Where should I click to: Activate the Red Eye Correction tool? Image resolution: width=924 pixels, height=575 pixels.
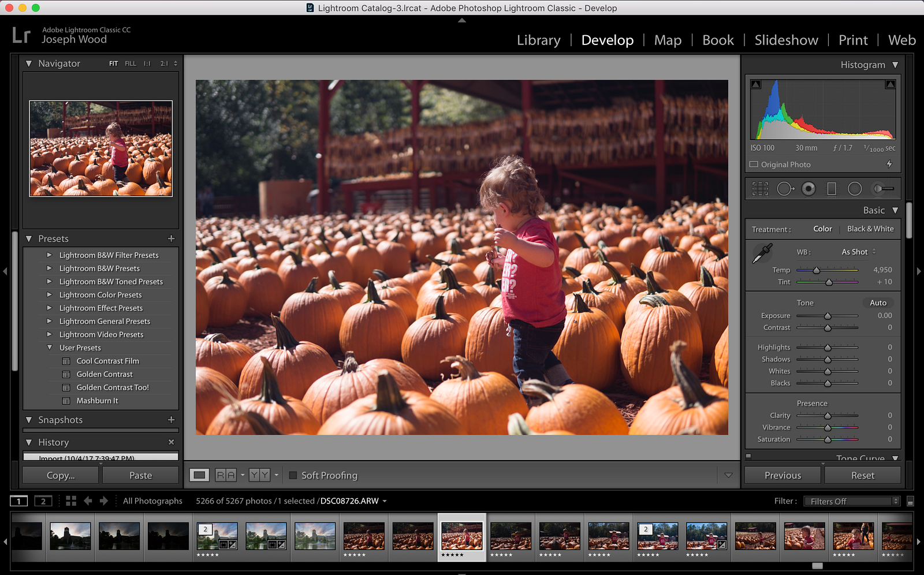(808, 189)
